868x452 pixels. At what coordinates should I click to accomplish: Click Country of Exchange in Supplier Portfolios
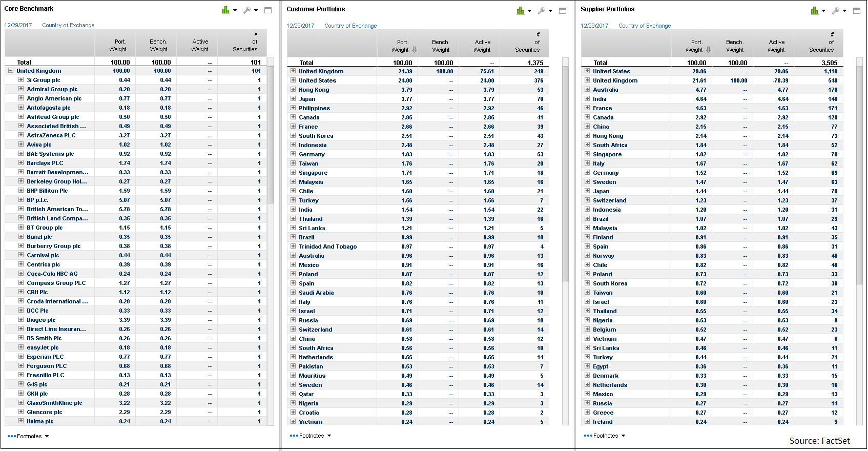point(645,26)
